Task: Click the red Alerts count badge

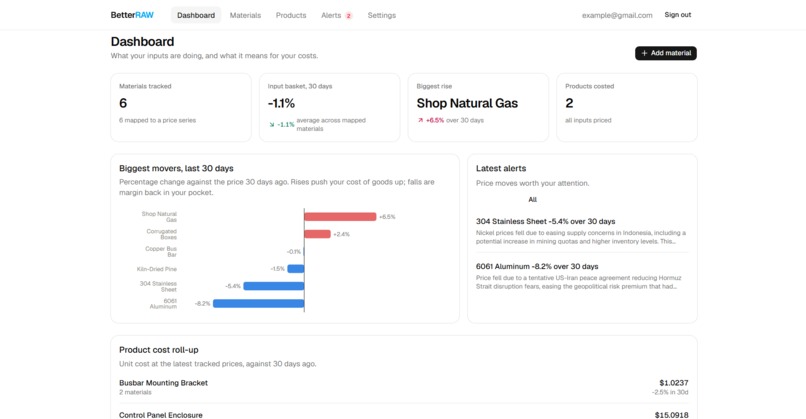Action: pyautogui.click(x=349, y=16)
